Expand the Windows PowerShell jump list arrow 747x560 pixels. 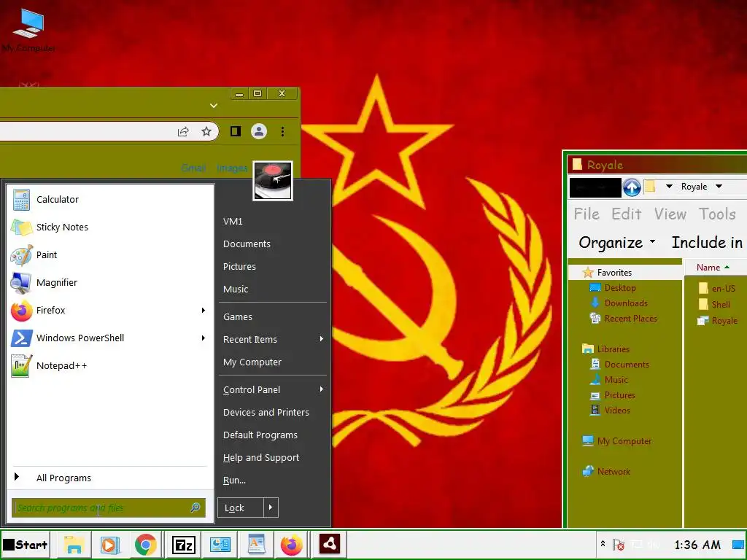click(x=204, y=338)
